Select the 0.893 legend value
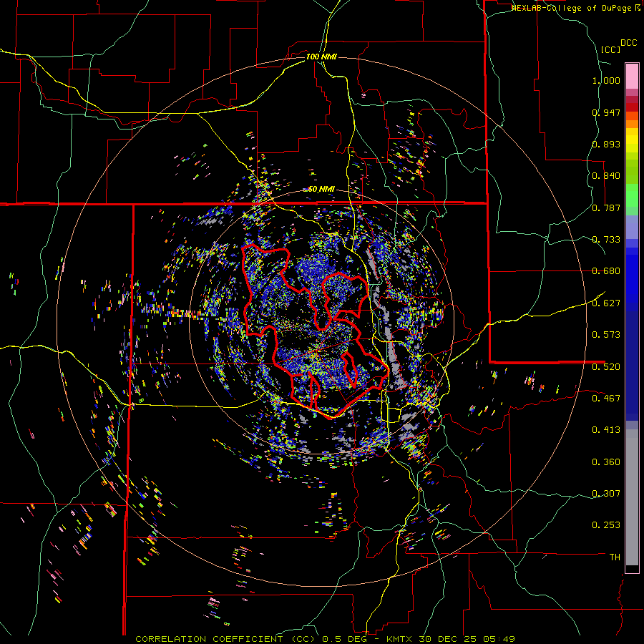The width and height of the screenshot is (644, 644). [x=606, y=144]
